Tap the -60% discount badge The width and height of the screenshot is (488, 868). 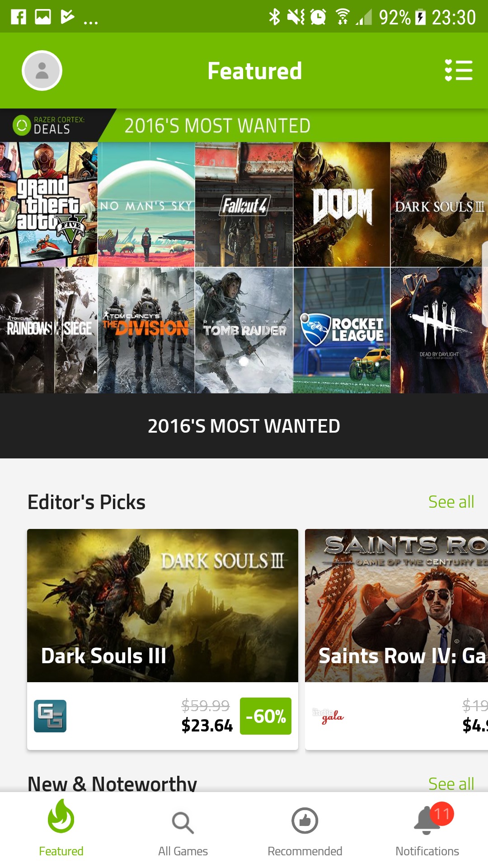pyautogui.click(x=266, y=716)
